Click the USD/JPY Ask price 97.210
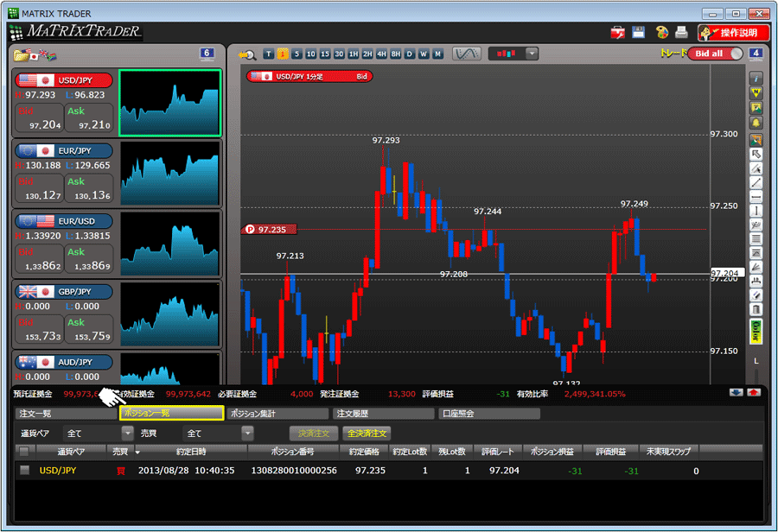This screenshot has width=778, height=532. (x=89, y=118)
